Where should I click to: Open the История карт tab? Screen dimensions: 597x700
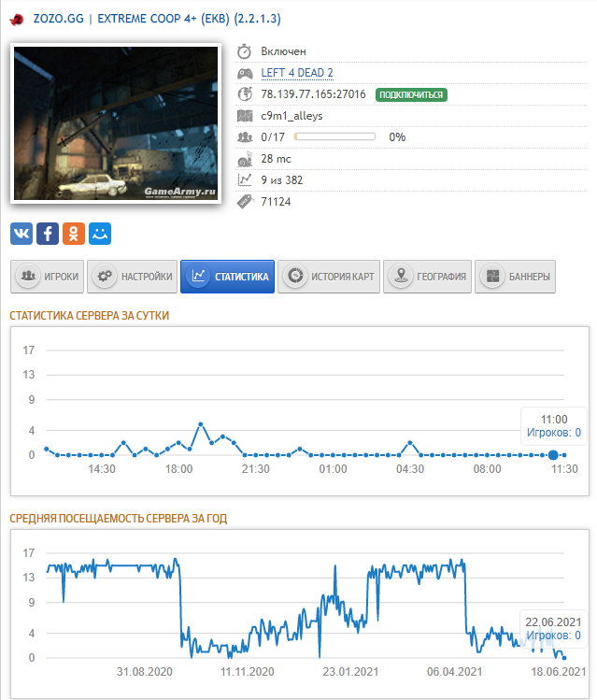pyautogui.click(x=329, y=277)
